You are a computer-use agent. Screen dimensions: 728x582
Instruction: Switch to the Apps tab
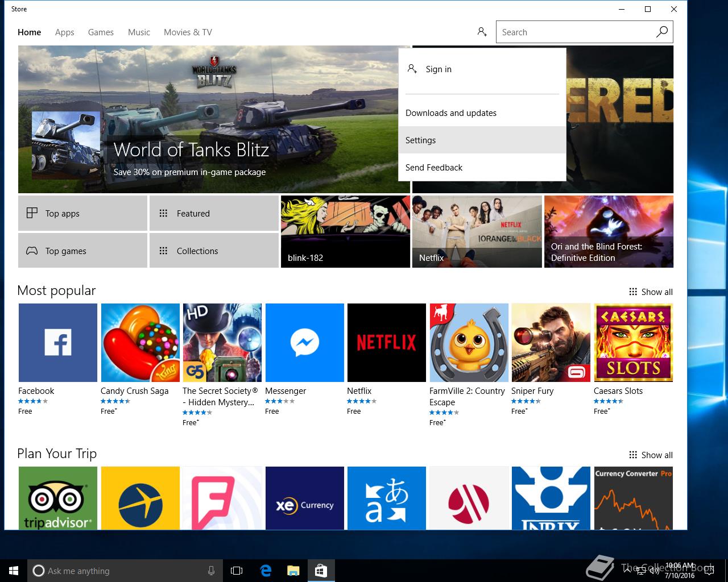pos(64,32)
